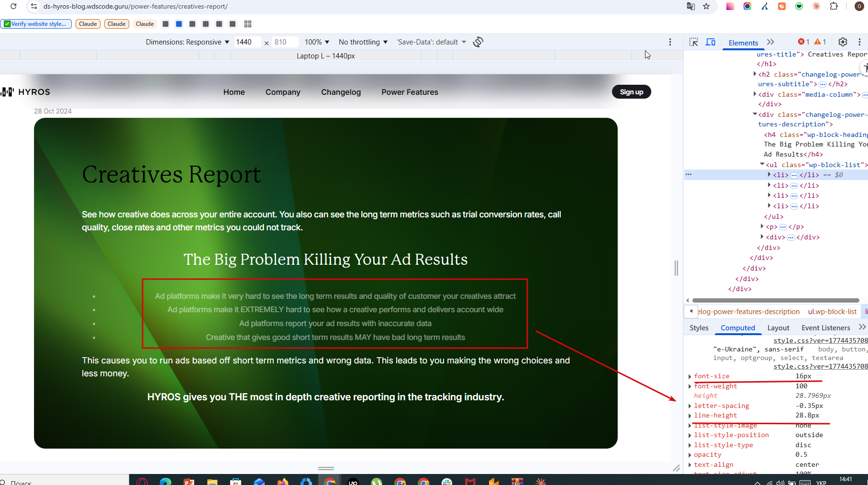Viewport: 868px width, 485px height.
Task: Click the taskbar clock showing 14:41
Action: pos(846,479)
